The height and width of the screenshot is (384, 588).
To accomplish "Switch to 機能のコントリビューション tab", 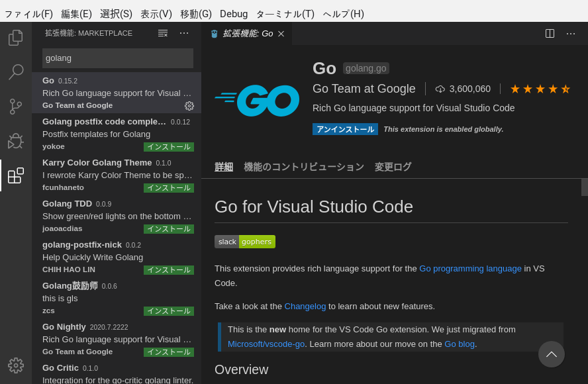I will pyautogui.click(x=304, y=167).
